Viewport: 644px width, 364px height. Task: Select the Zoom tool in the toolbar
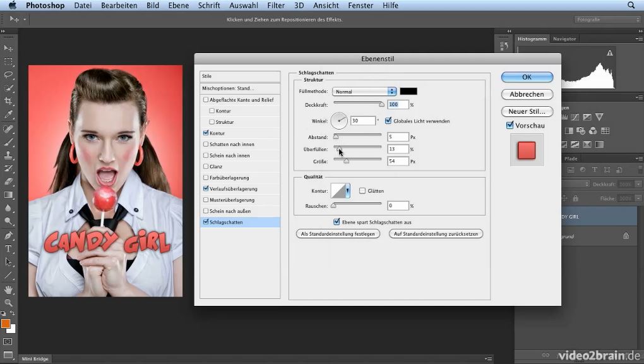pos(8,303)
